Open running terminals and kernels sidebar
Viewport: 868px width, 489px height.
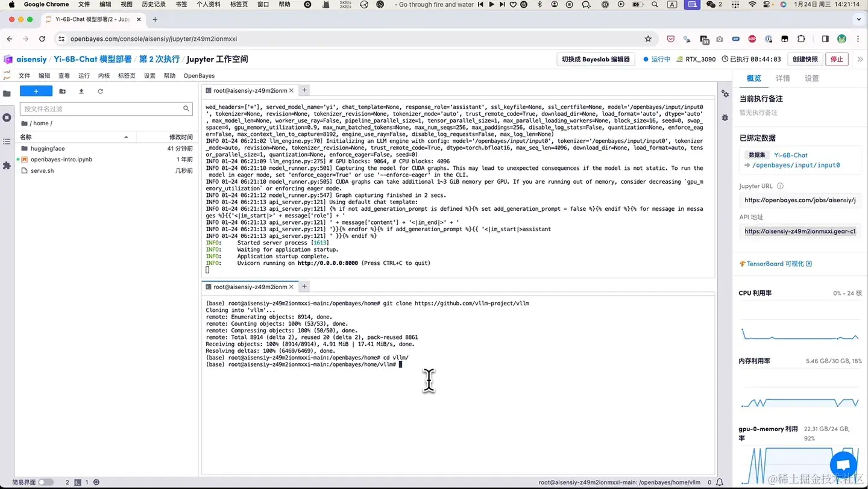[7, 117]
